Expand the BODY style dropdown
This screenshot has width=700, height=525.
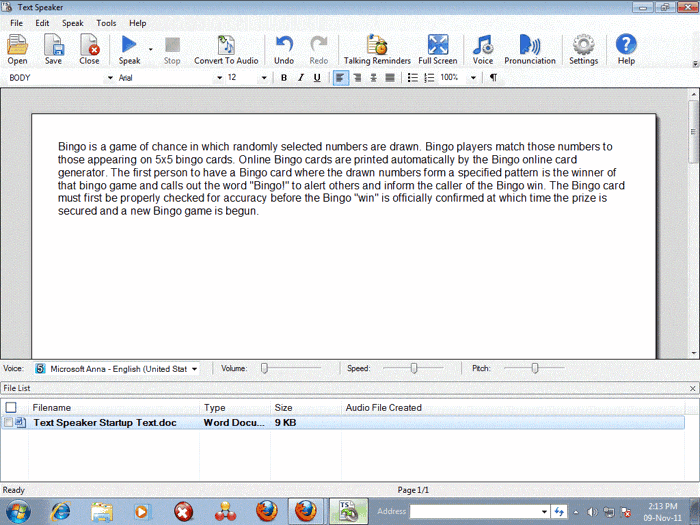tap(110, 78)
